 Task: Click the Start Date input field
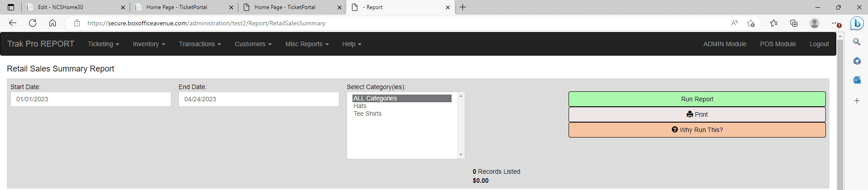[x=91, y=99]
